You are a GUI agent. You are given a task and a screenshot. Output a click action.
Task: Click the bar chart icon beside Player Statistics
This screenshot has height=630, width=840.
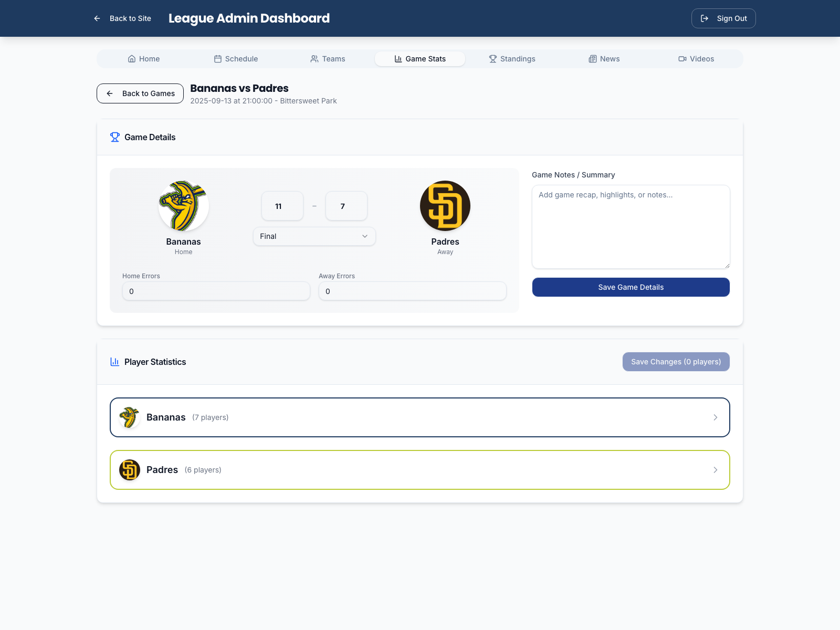tap(114, 362)
